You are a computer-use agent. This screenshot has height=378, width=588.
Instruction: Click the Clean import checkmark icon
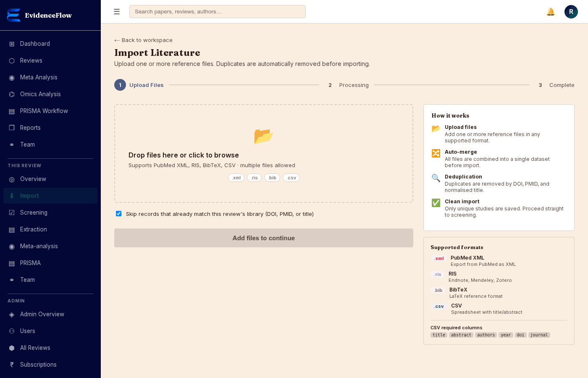436,203
